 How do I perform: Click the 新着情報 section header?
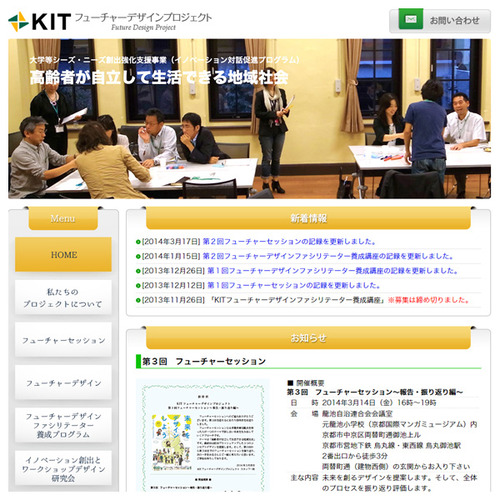point(308,218)
